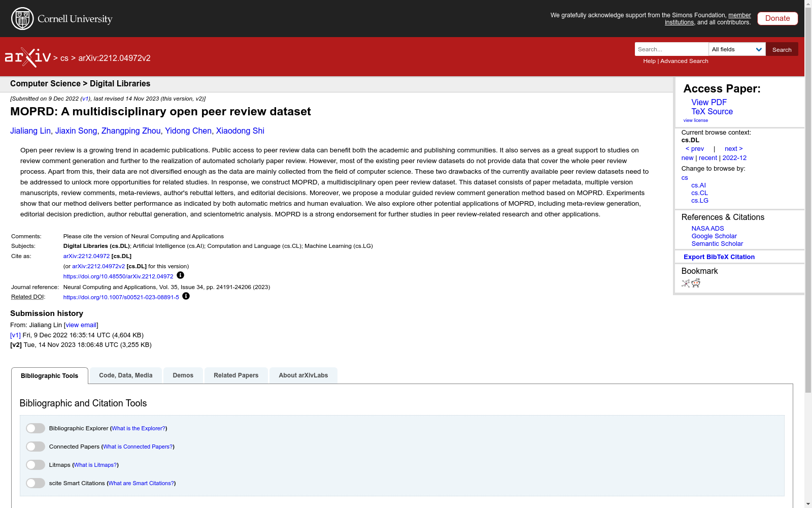Click the v1 link in submitted date line
This screenshot has width=812, height=508.
85,99
